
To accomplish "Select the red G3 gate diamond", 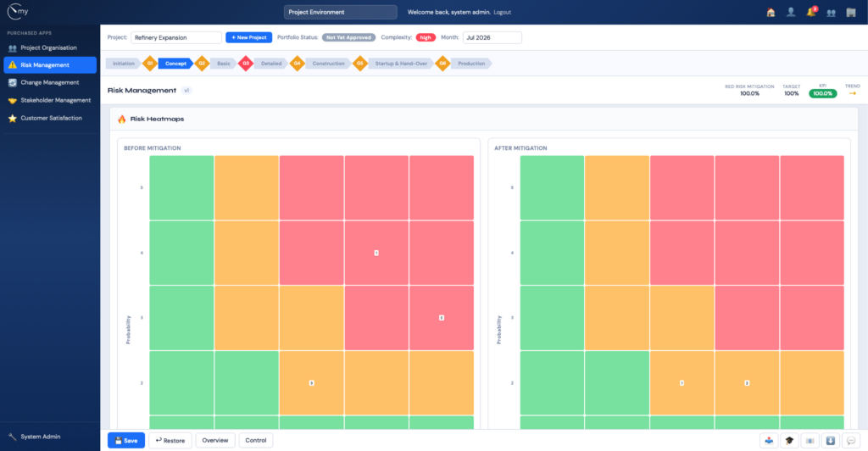I will pyautogui.click(x=246, y=64).
